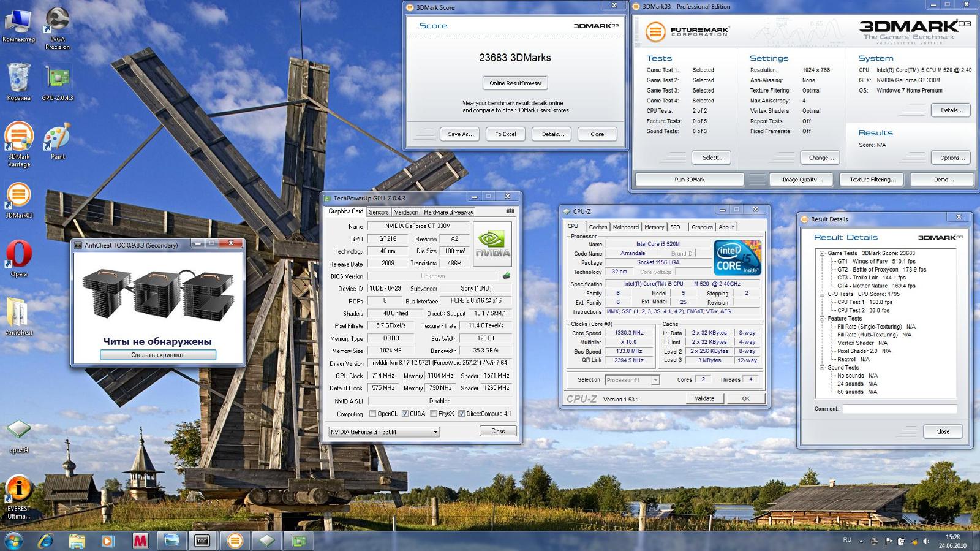Click To Excel button
Image resolution: width=980 pixels, height=551 pixels.
pyautogui.click(x=505, y=134)
